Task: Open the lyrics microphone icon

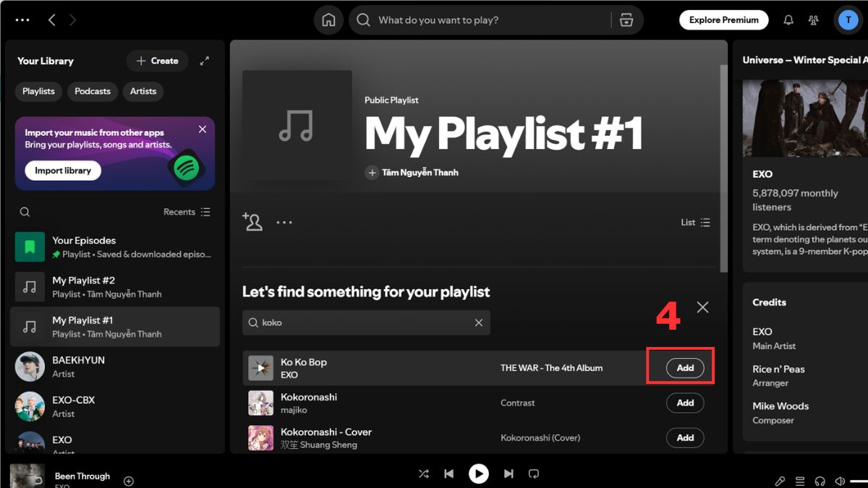Action: [780, 481]
